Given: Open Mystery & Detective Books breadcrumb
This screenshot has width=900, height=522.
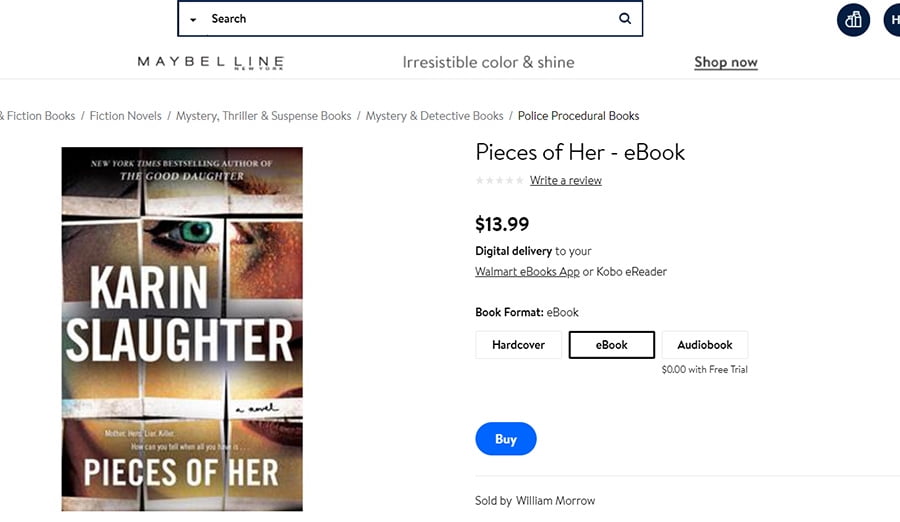Looking at the screenshot, I should (435, 116).
